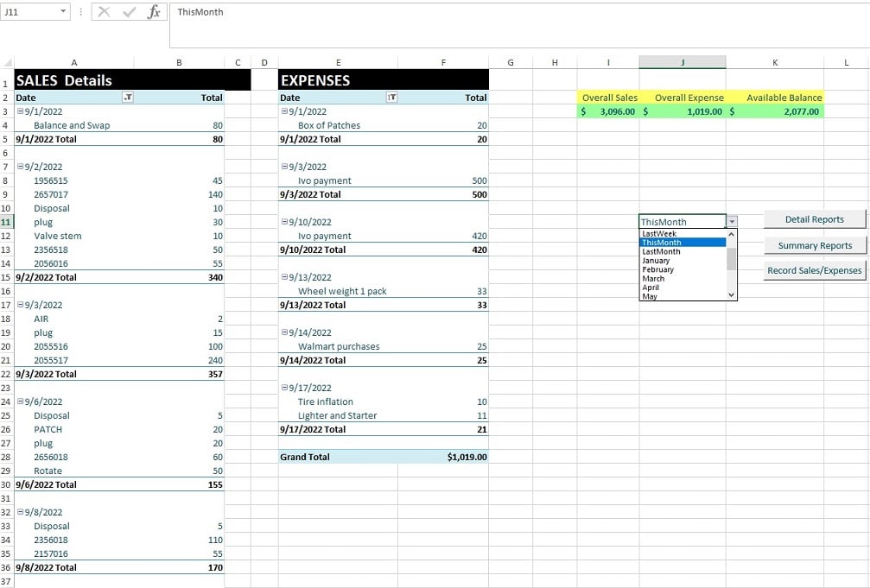Click the Select All corner triangle
870x588 pixels.
pos(7,63)
